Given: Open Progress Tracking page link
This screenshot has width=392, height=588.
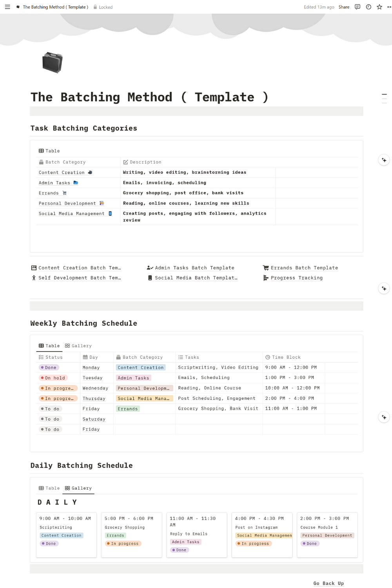Looking at the screenshot, I should point(296,278).
